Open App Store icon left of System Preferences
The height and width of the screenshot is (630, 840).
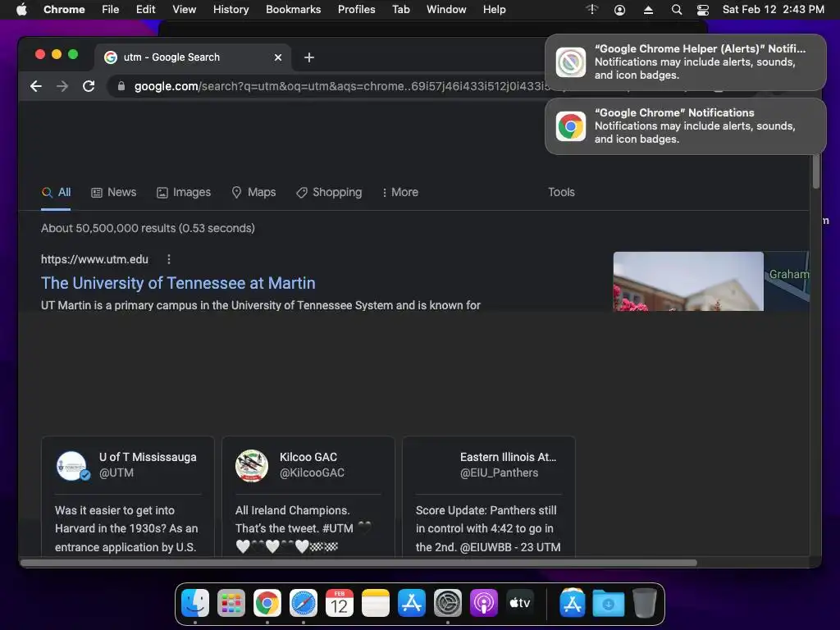pos(412,604)
